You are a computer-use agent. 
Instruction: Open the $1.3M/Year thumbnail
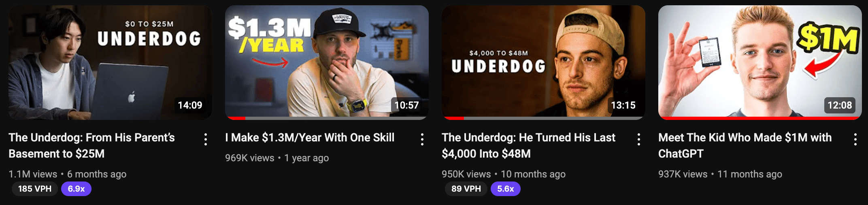coord(327,62)
